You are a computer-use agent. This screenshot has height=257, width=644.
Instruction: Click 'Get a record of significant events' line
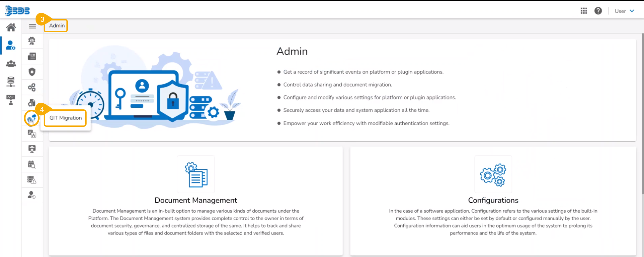(x=363, y=72)
